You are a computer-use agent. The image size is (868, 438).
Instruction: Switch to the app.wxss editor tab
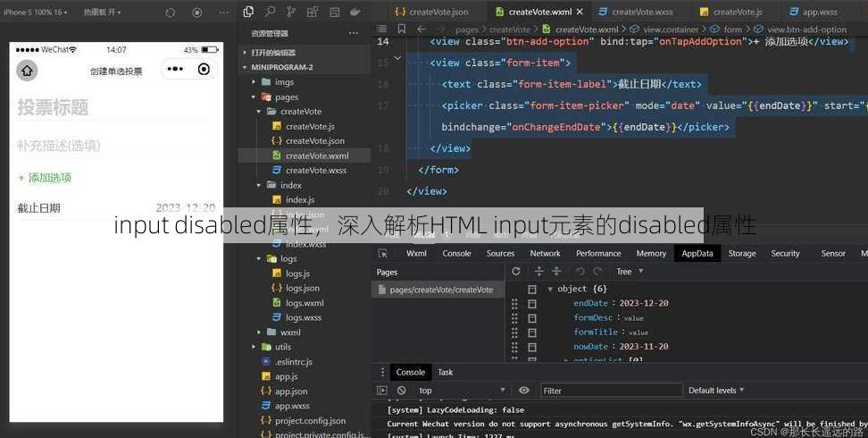[x=814, y=12]
